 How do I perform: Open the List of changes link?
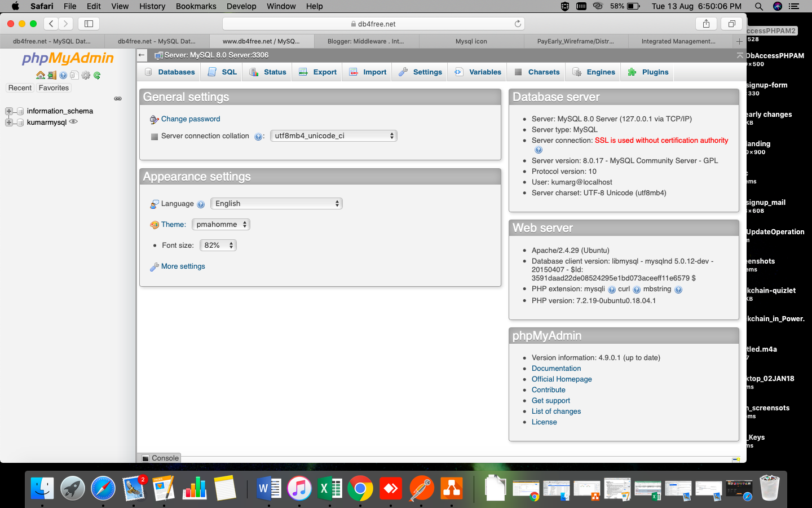(x=556, y=411)
